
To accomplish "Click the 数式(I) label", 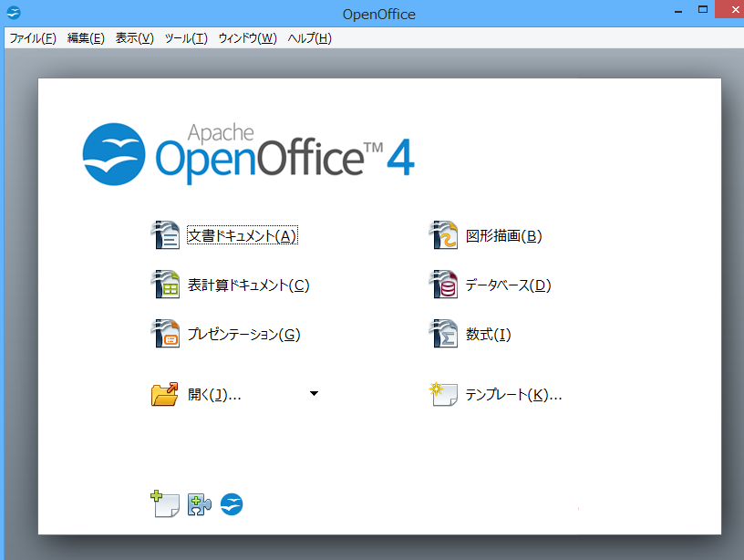I will tap(488, 335).
